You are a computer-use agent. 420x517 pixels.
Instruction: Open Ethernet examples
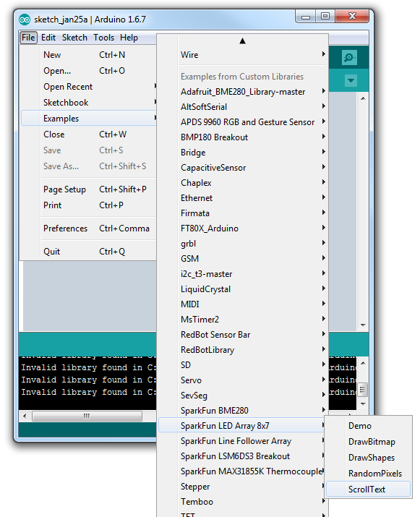tap(243, 197)
